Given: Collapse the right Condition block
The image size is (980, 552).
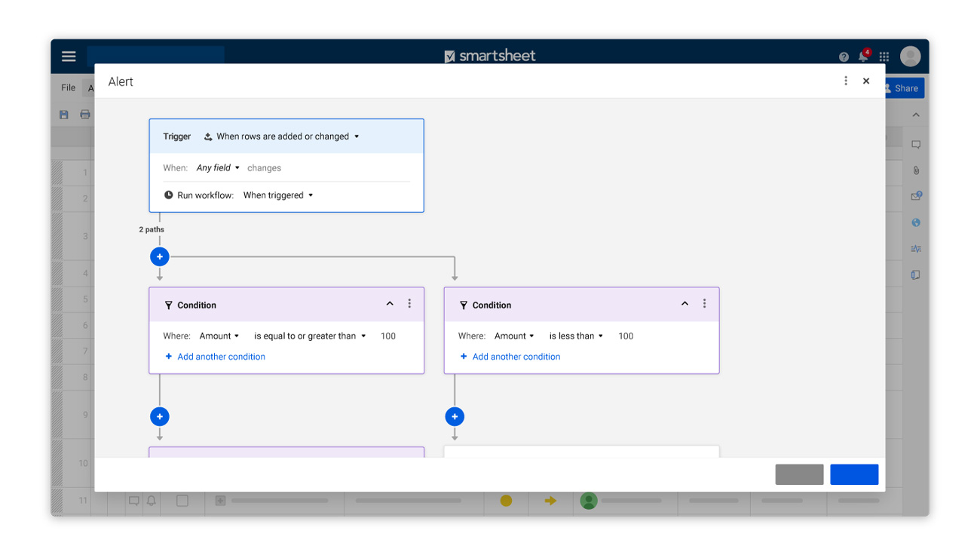Looking at the screenshot, I should point(684,304).
